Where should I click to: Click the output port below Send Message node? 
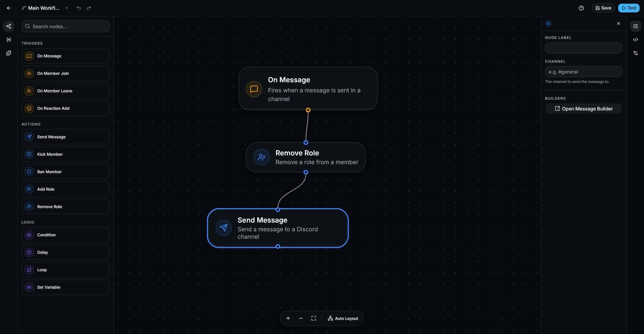pos(278,246)
